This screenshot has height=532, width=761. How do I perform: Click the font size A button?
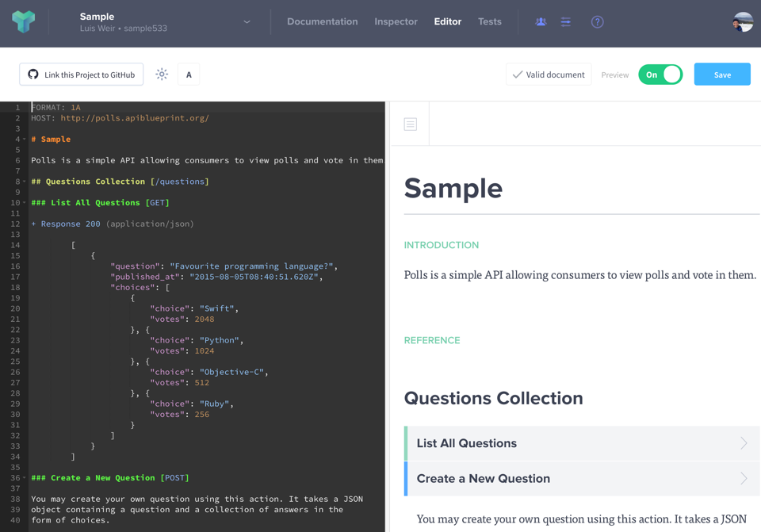pyautogui.click(x=189, y=75)
